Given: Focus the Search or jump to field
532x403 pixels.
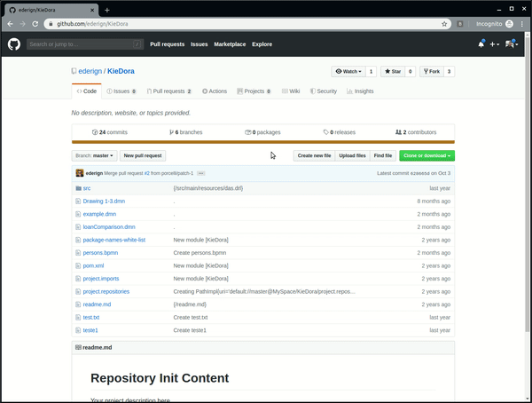Looking at the screenshot, I should 85,44.
